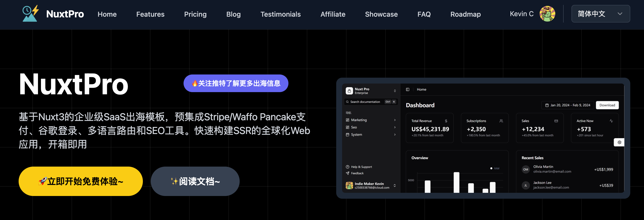The height and width of the screenshot is (220, 644).
Task: Click the users icon on Subscriptions card
Action: click(501, 121)
